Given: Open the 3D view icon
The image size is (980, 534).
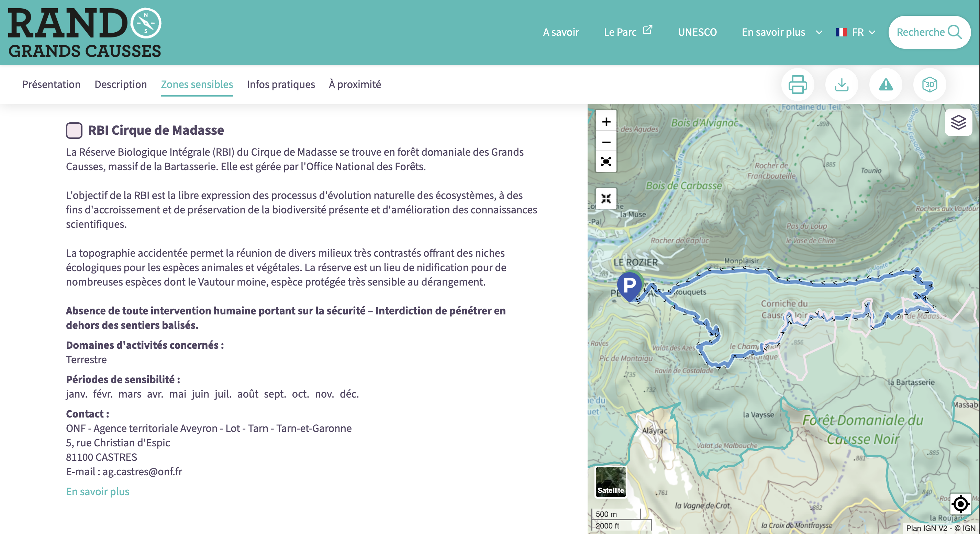Looking at the screenshot, I should tap(929, 85).
